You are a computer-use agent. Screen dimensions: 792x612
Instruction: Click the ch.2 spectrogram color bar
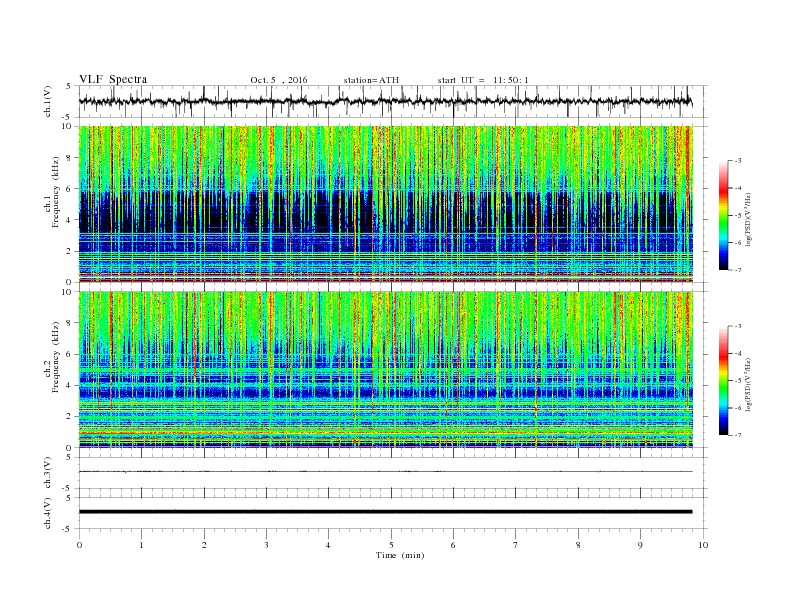point(723,380)
